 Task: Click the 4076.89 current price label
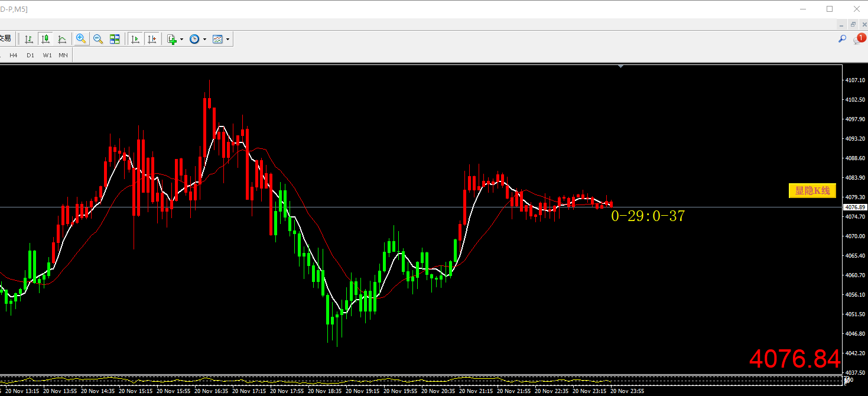[856, 207]
